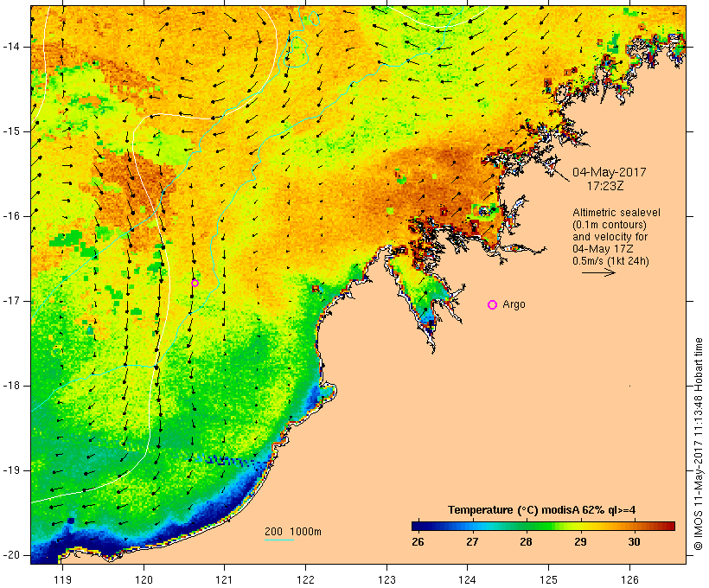Image resolution: width=709 pixels, height=588 pixels.
Task: Click the latitude label -16
Action: click(x=10, y=216)
